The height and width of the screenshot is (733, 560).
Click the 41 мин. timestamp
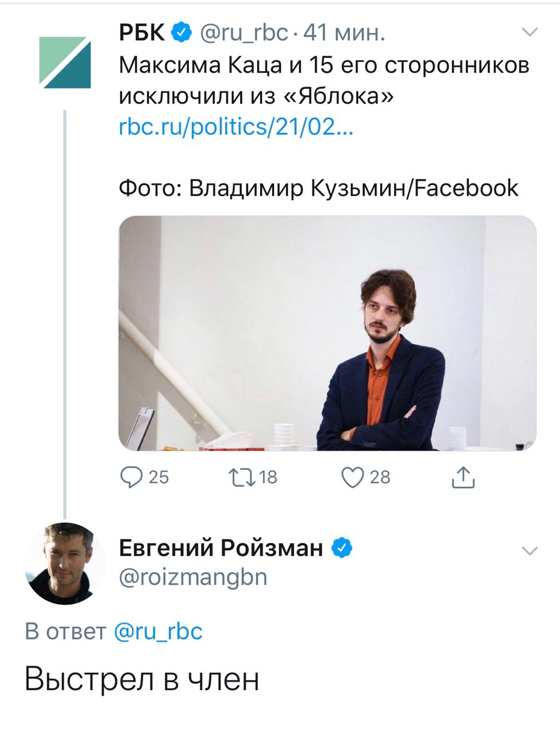(x=344, y=33)
